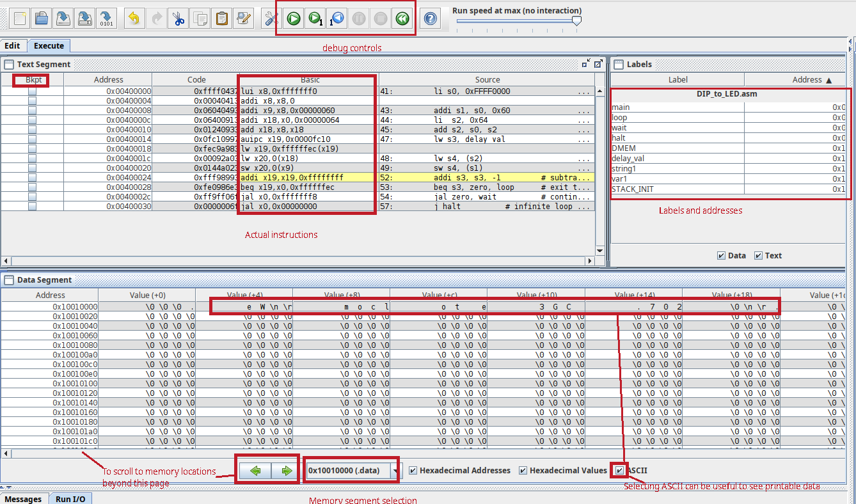Step forward one instruction
856x504 pixels.
click(315, 19)
